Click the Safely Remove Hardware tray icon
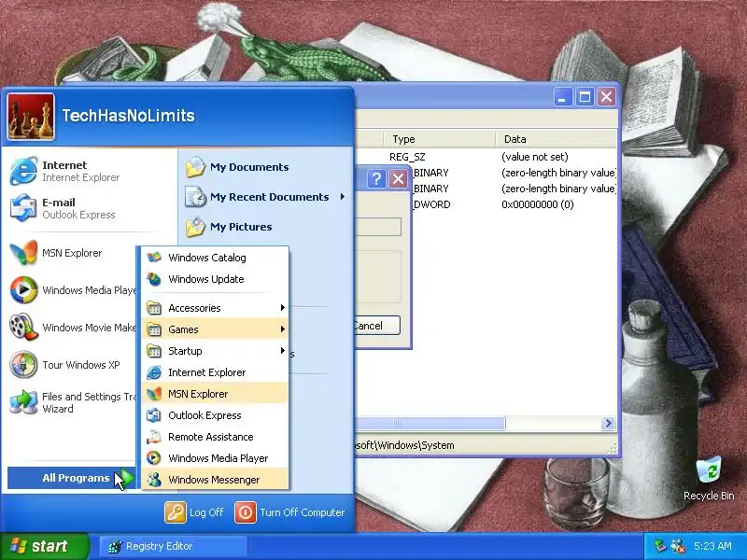This screenshot has width=747, height=560. [x=660, y=546]
